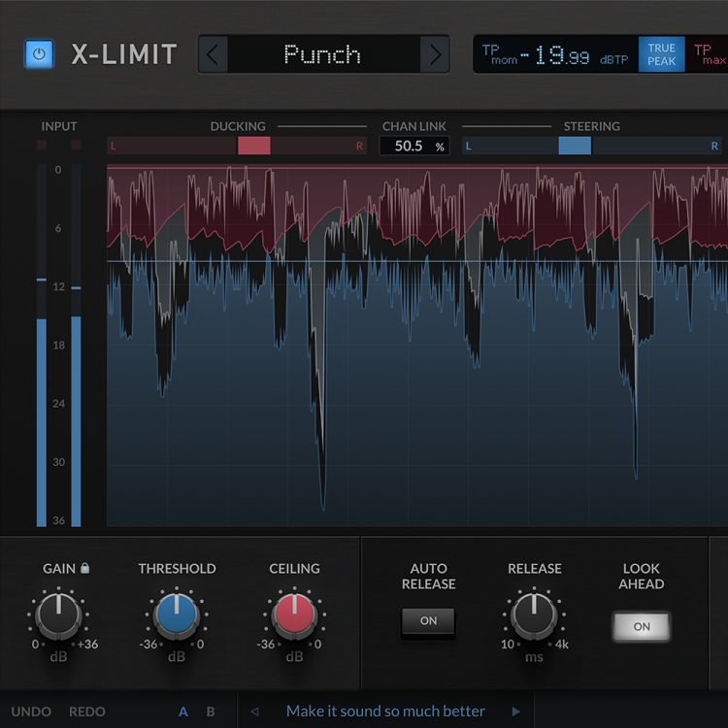728x728 pixels.
Task: Disable the Look Ahead switch
Action: (642, 626)
